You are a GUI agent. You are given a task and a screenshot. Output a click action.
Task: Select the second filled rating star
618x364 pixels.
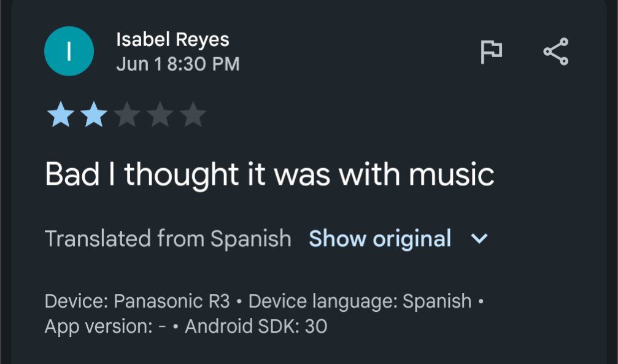coord(93,114)
